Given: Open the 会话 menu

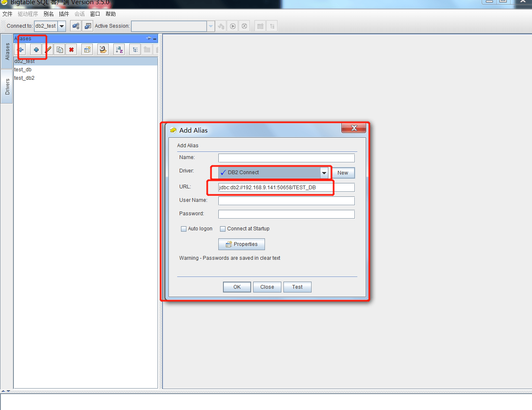Looking at the screenshot, I should click(79, 14).
